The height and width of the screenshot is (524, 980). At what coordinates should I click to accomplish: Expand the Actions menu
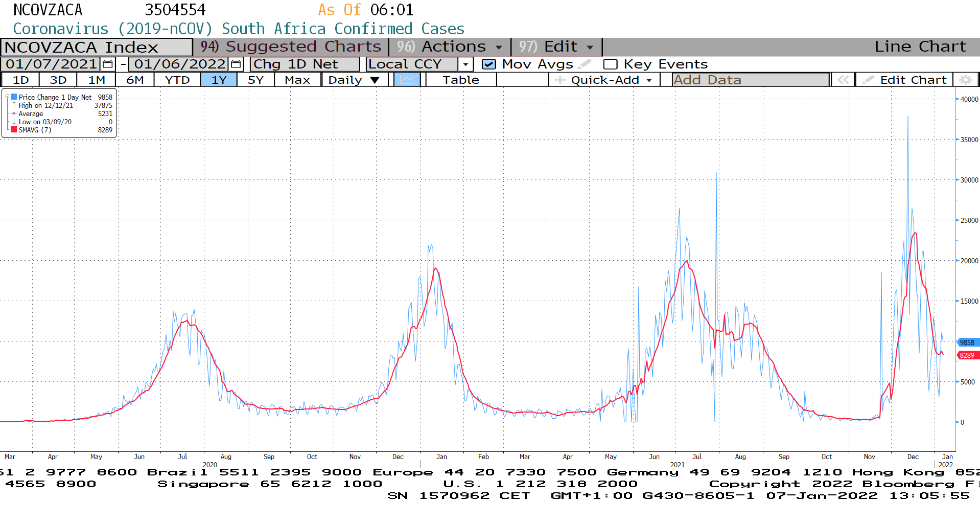pos(450,47)
